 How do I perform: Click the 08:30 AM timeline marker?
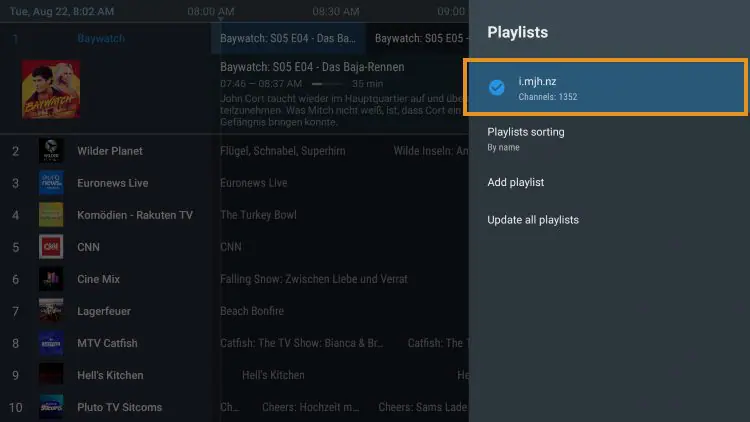[x=335, y=12]
